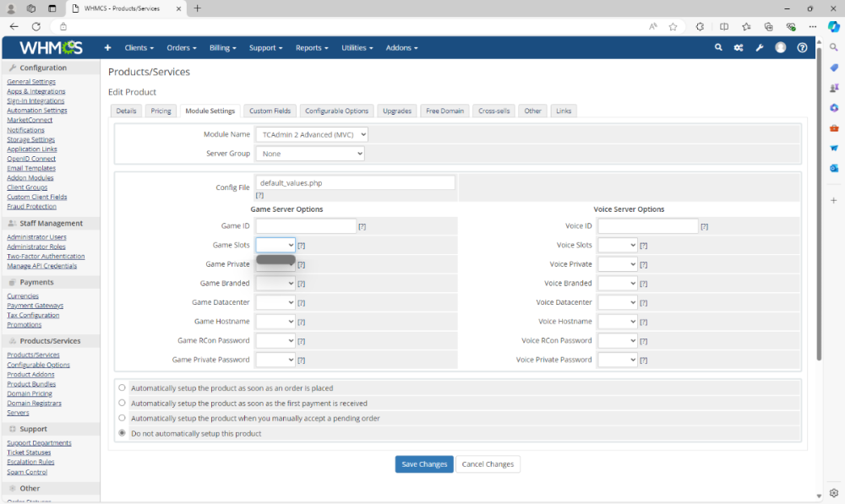Open the browser extensions puzzle icon

[700, 26]
